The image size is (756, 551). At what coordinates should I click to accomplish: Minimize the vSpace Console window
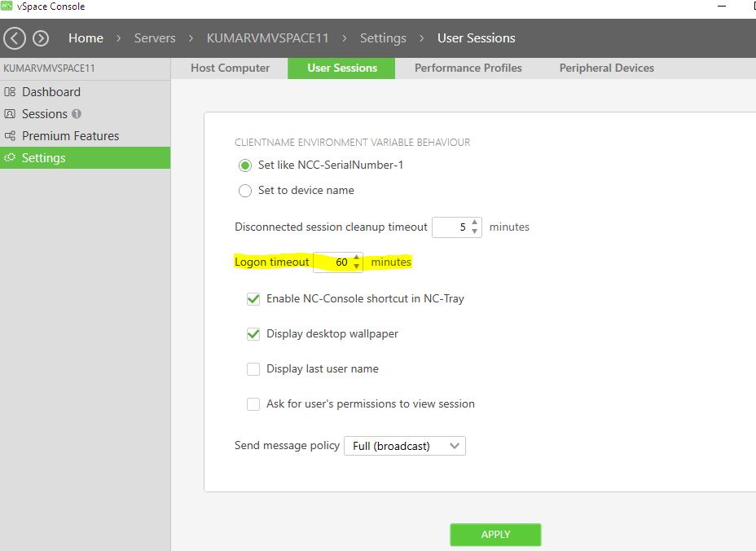click(721, 7)
